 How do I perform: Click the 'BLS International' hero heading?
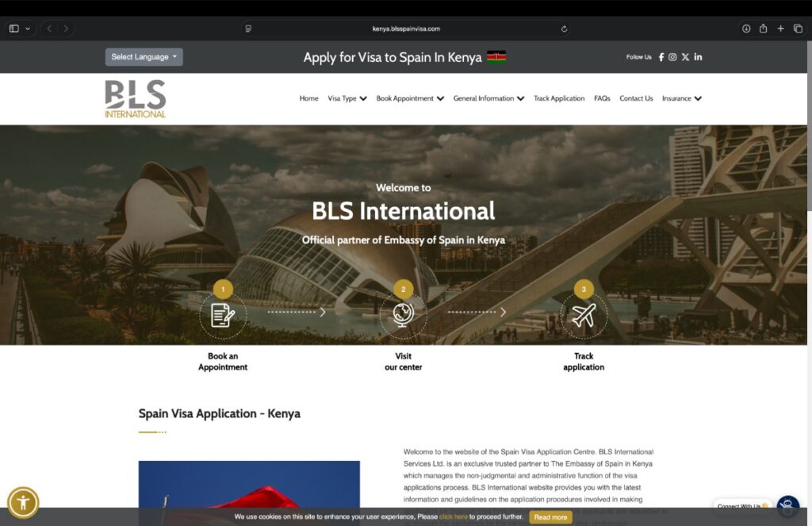click(x=403, y=211)
